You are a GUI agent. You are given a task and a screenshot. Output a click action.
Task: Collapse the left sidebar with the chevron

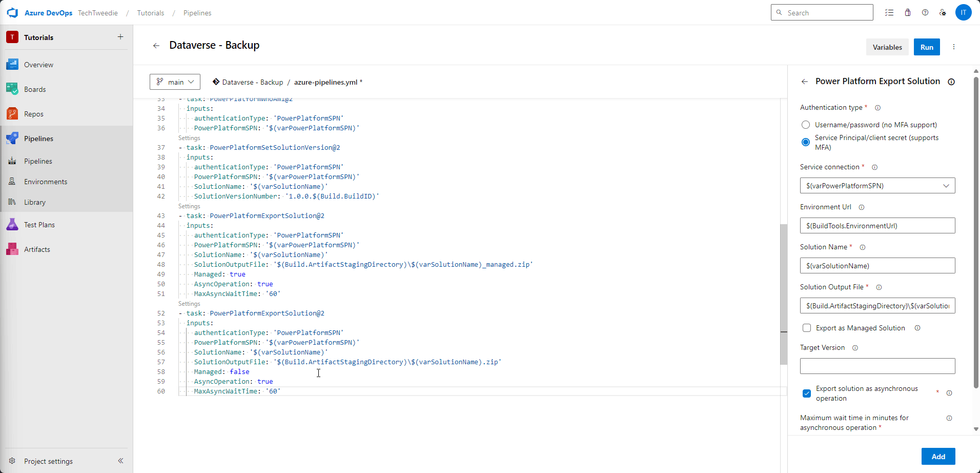(121, 461)
